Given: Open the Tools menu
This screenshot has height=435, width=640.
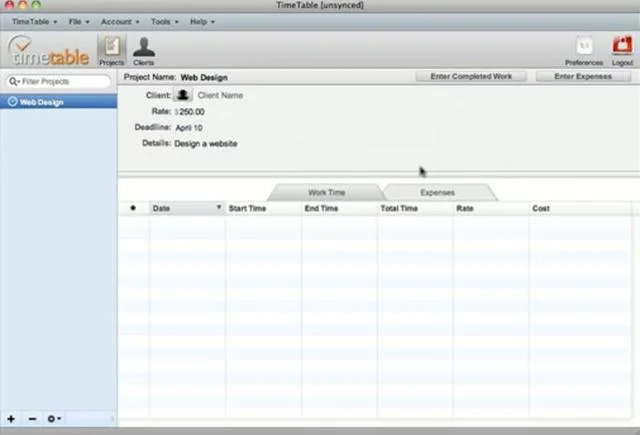Looking at the screenshot, I should pos(164,22).
